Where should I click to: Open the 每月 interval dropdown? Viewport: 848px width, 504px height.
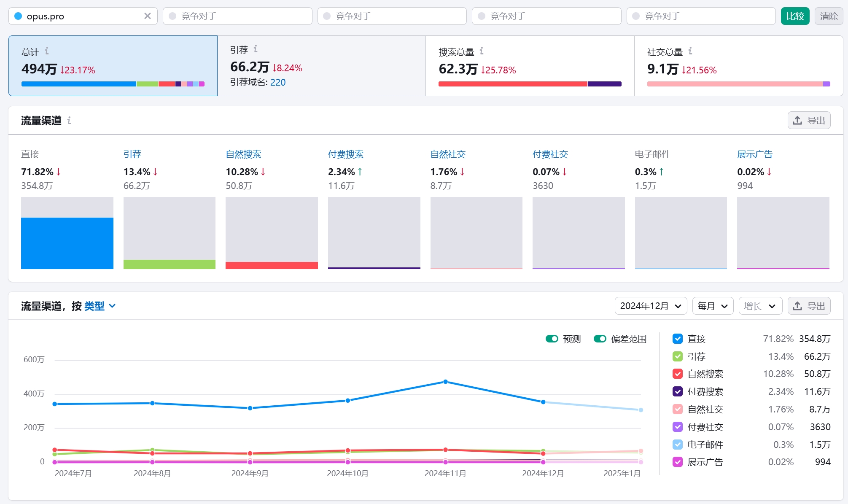(712, 306)
